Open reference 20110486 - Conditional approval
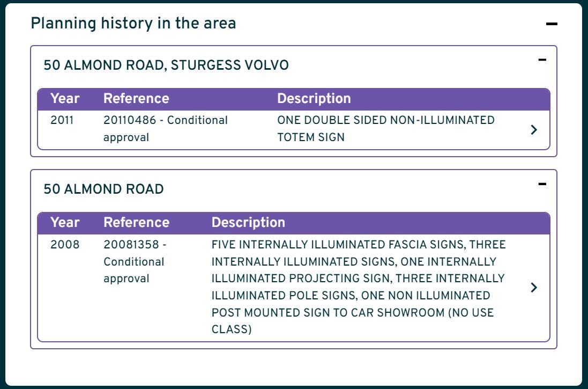The height and width of the screenshot is (389, 588). point(165,128)
